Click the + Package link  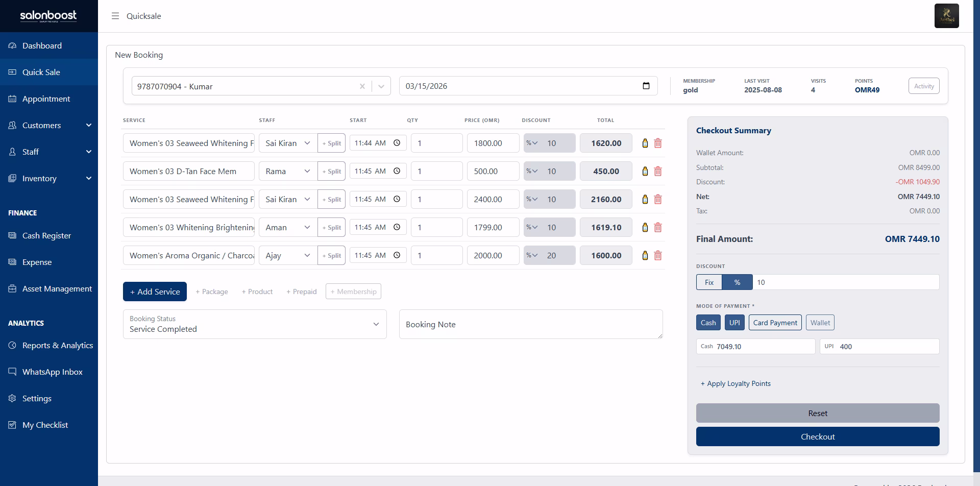click(x=212, y=291)
